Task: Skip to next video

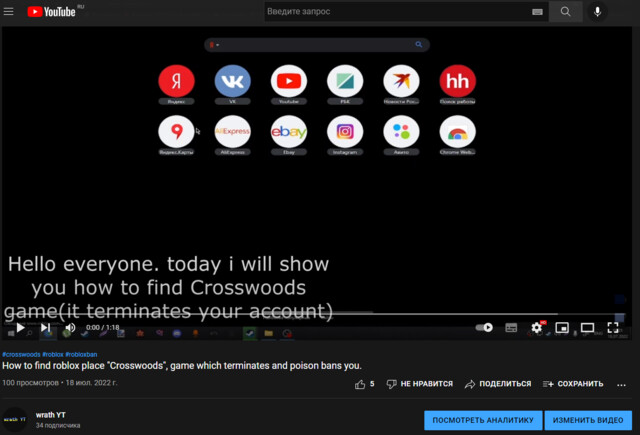Action: pyautogui.click(x=45, y=327)
